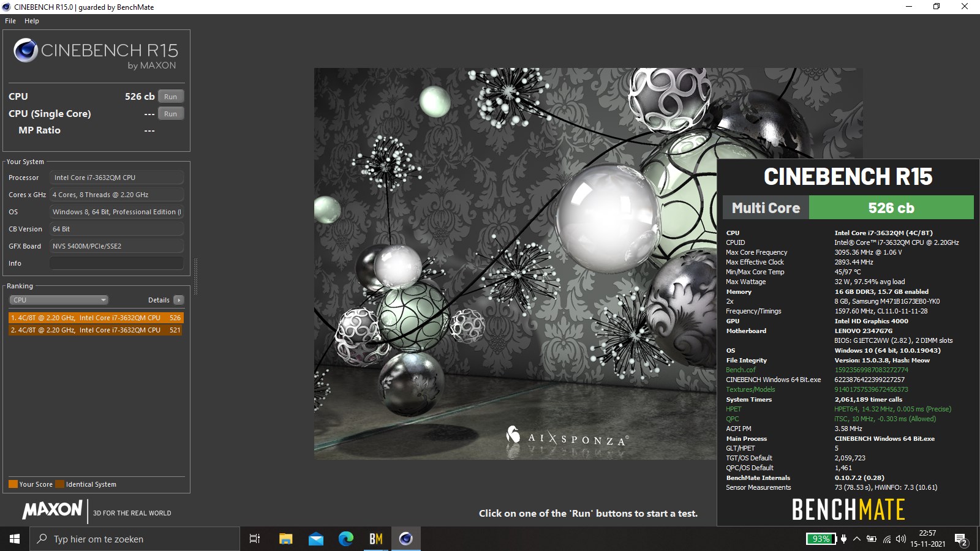This screenshot has height=551, width=980.
Task: Click the Info input field
Action: tap(116, 263)
